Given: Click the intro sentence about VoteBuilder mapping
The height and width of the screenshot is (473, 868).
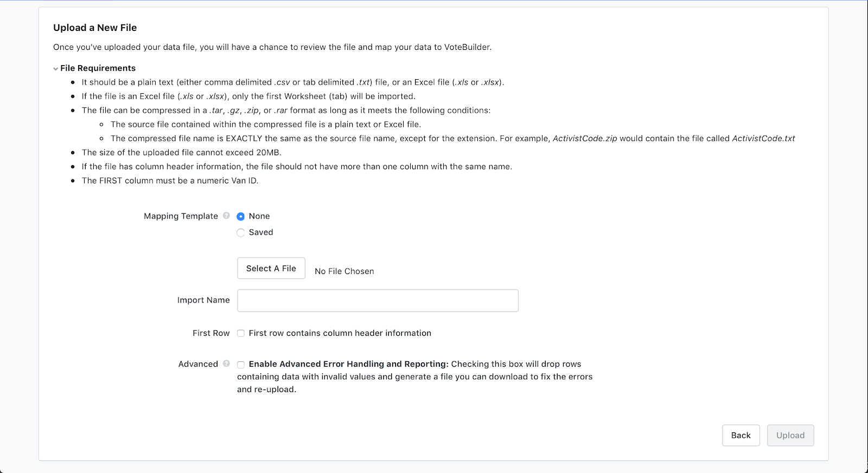Looking at the screenshot, I should 272,47.
